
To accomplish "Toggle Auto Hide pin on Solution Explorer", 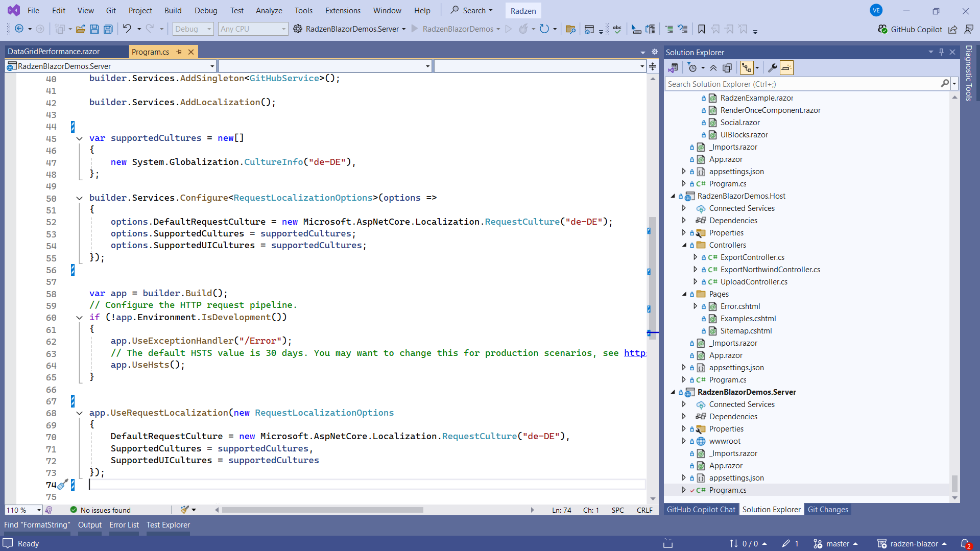I will [941, 52].
